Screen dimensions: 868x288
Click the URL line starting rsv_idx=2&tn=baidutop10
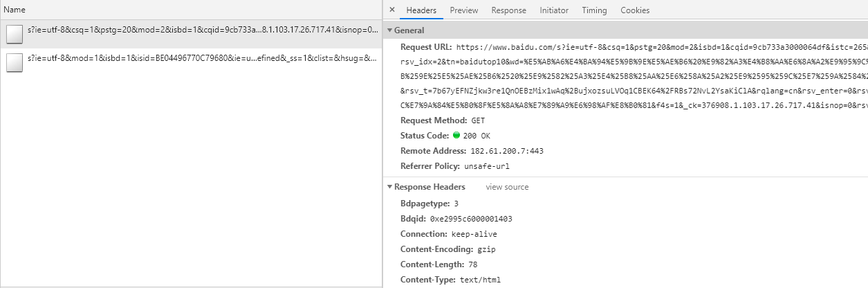(x=634, y=62)
